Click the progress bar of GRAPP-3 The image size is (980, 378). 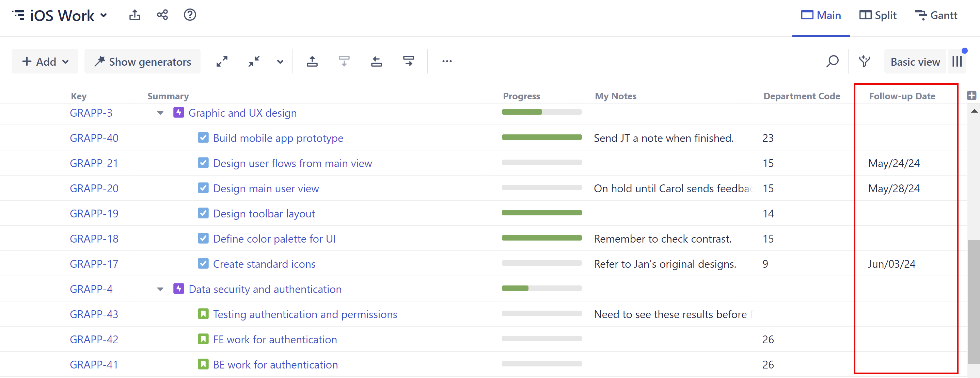[541, 112]
